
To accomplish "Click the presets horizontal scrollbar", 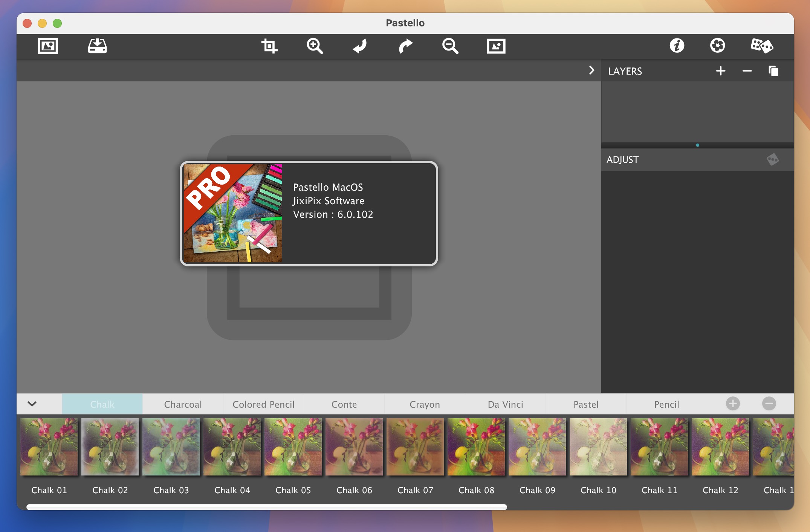I will click(x=267, y=507).
